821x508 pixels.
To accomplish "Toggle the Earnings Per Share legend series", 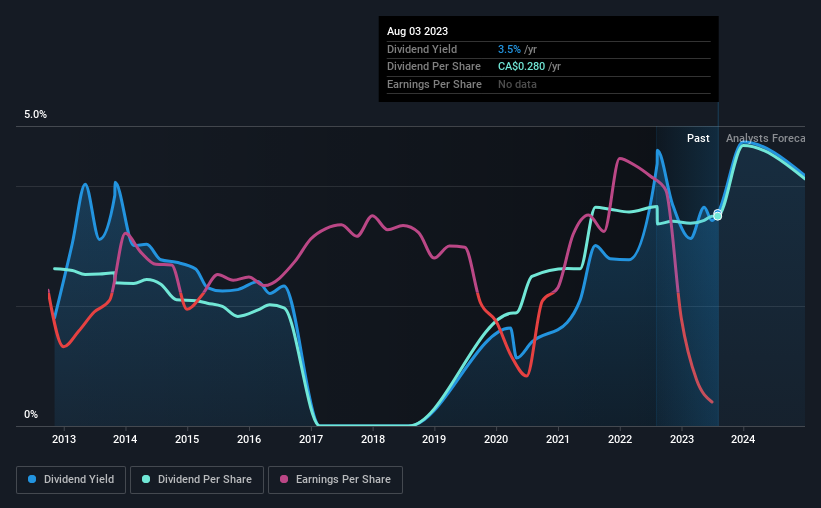I will [335, 480].
